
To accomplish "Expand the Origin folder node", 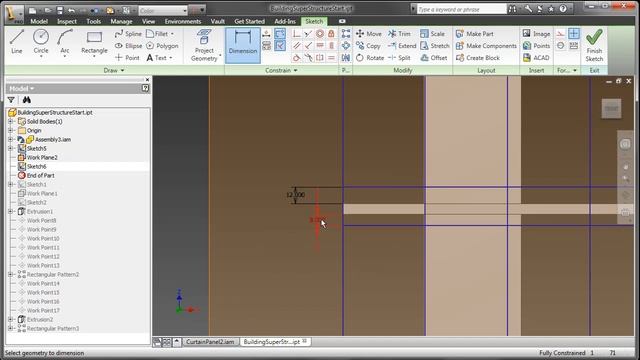I will click(11, 130).
